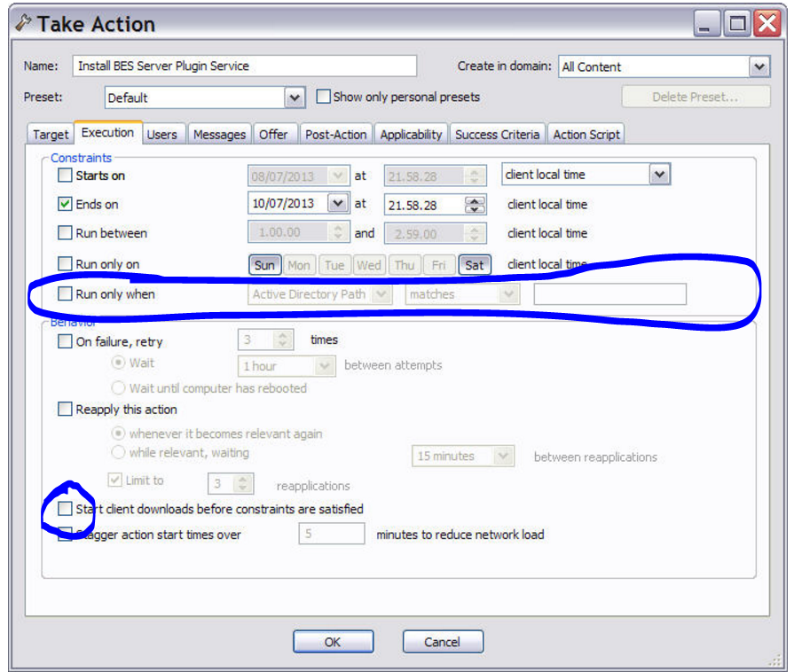Open the Active Directory Path dropdown
794x672 pixels.
tap(381, 294)
